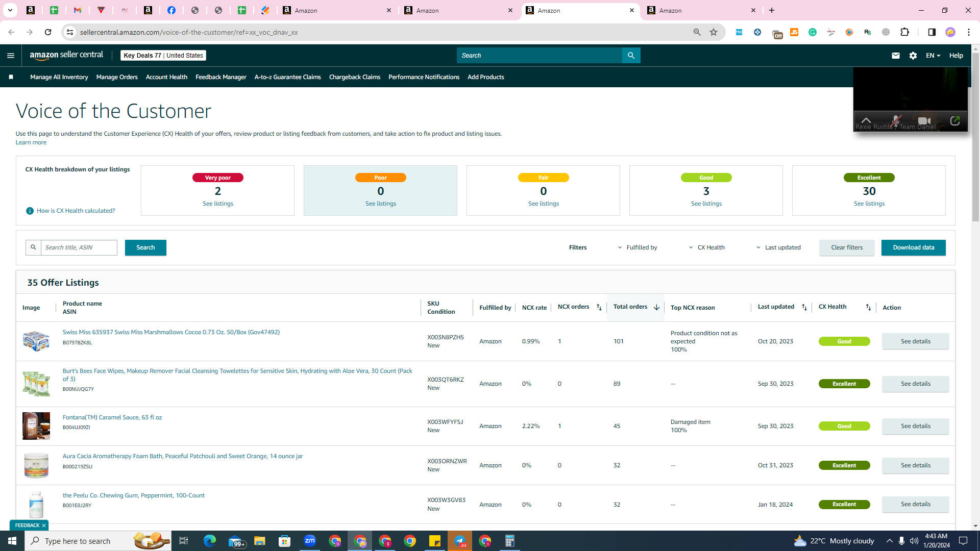Click How is CX Health calculated link
The image size is (980, 551).
76,211
